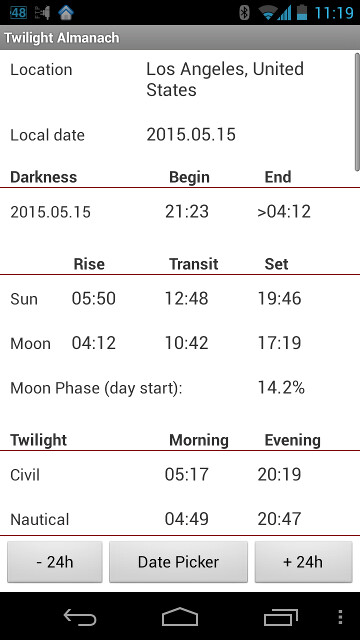
Task: Tap the Wi-Fi status bar icon
Action: pyautogui.click(x=267, y=13)
